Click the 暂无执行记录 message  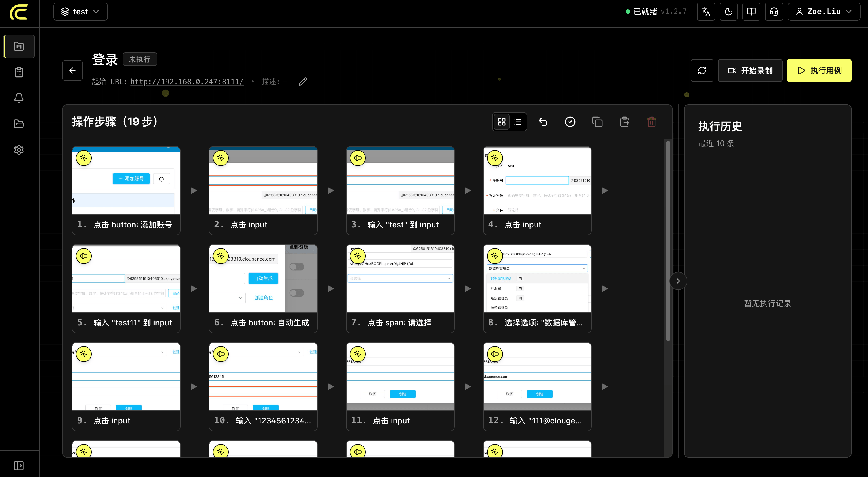(x=767, y=303)
